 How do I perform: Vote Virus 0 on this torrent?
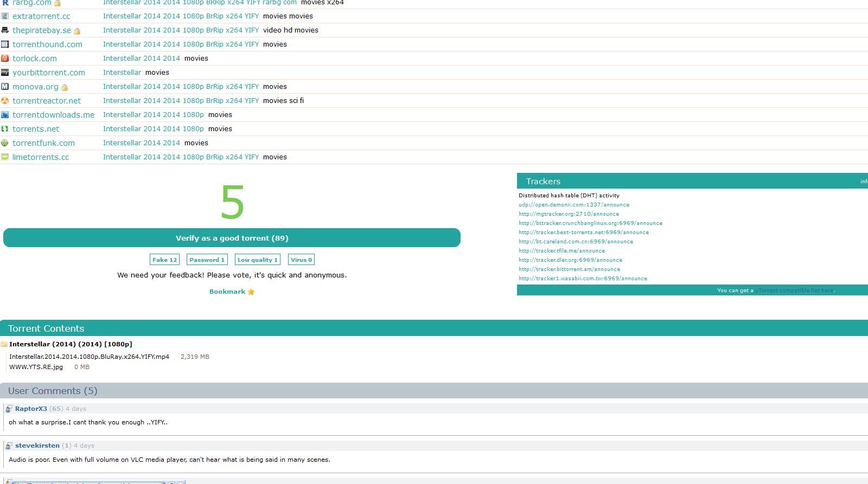point(301,260)
